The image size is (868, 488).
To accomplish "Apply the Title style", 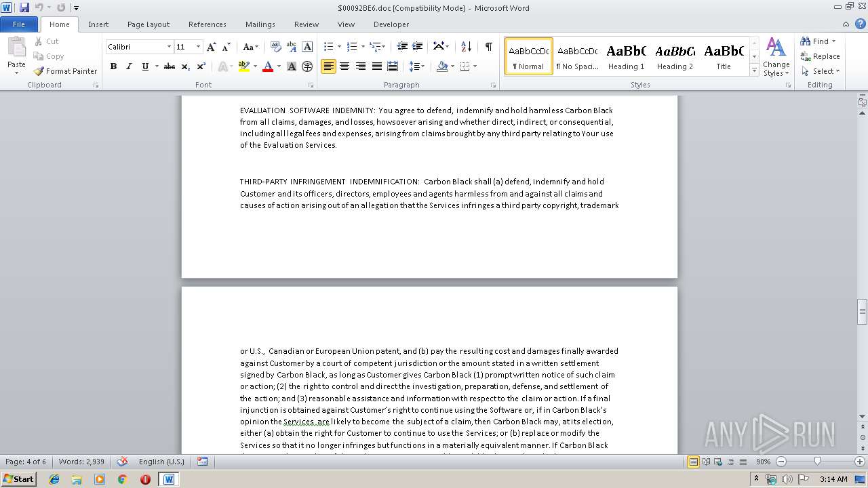I will tap(724, 56).
